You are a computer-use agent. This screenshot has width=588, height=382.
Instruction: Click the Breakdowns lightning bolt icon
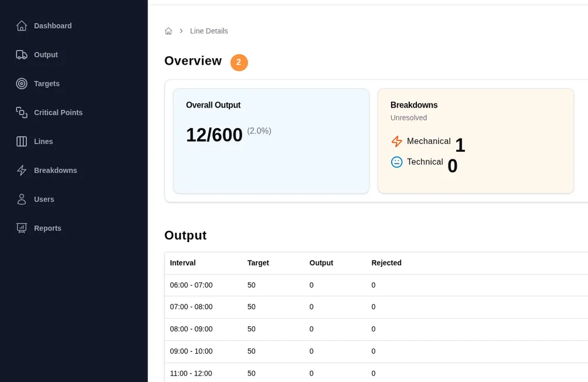[x=21, y=170]
